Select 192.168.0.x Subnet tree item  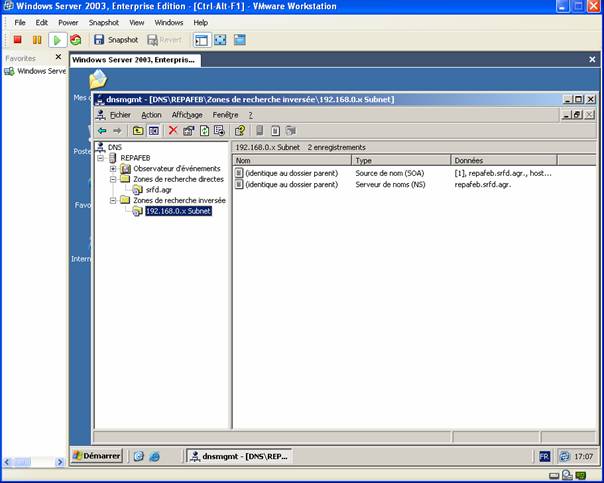178,211
